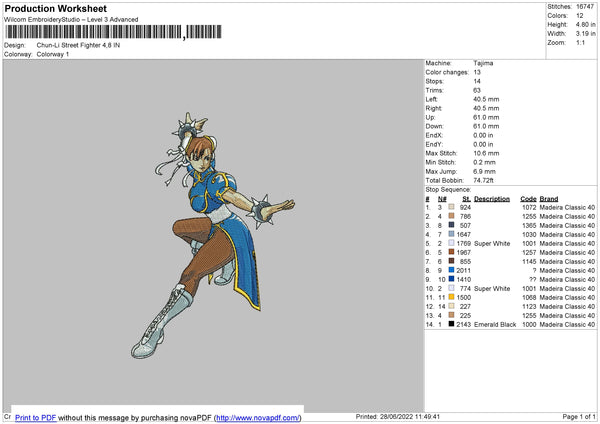Click the Up value '61.0 mm'
Viewport: 600px width, 424px height.
pos(486,117)
